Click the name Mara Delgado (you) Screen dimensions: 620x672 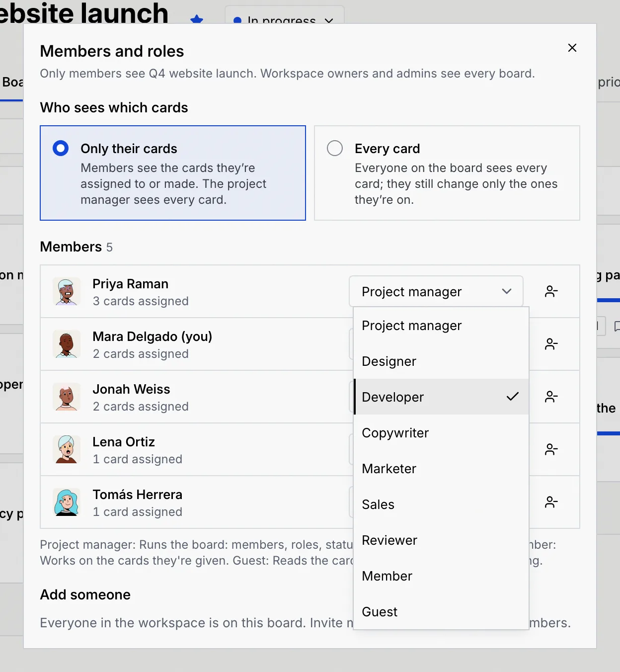click(153, 336)
